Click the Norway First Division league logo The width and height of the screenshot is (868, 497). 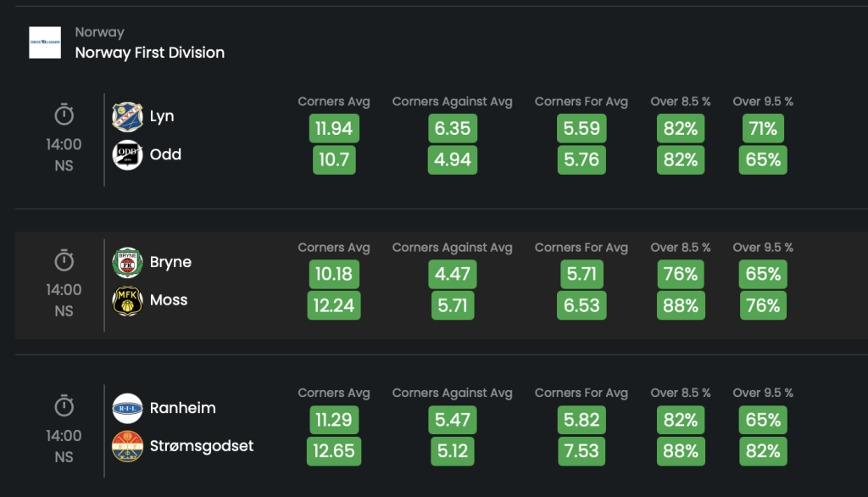tap(45, 42)
